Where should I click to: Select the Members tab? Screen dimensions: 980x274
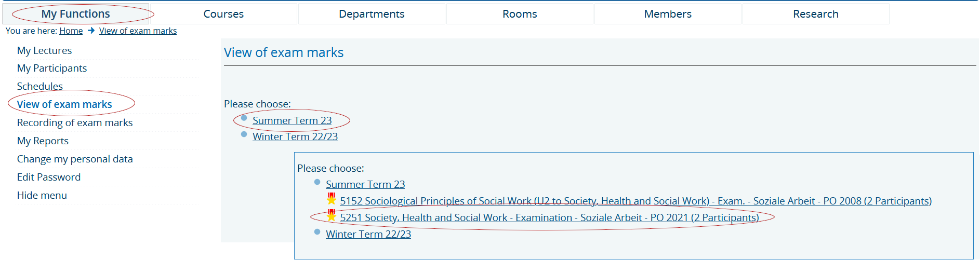668,14
